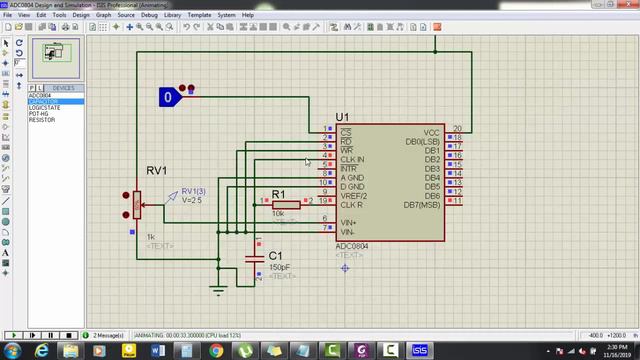Click the C1 150pF capacitor component
The width and height of the screenshot is (640, 360).
[254, 259]
